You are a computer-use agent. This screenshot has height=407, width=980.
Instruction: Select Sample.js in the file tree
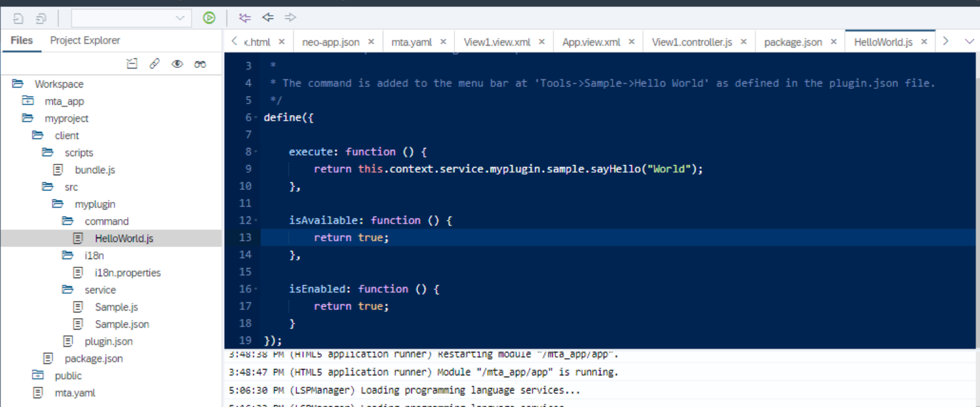point(116,307)
